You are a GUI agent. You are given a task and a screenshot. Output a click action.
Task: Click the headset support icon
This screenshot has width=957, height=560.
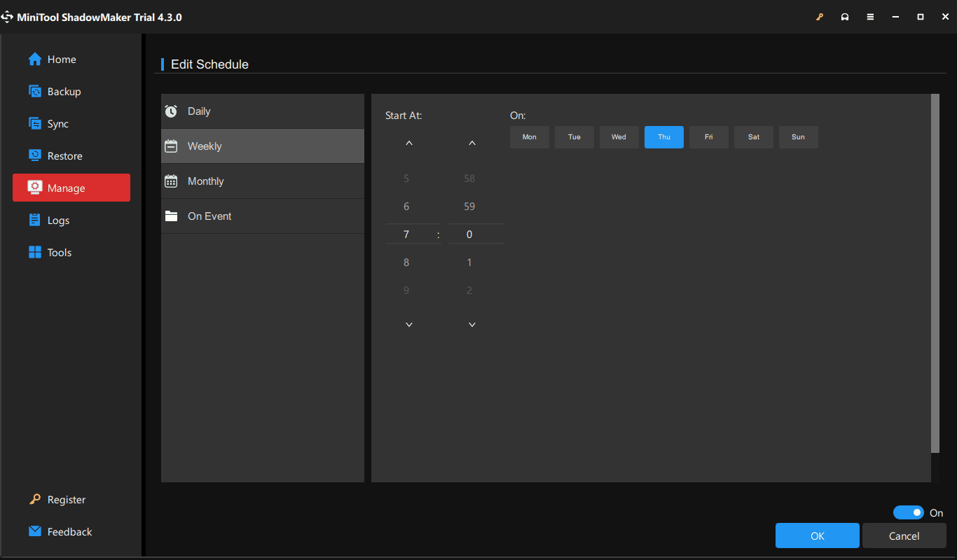(845, 17)
